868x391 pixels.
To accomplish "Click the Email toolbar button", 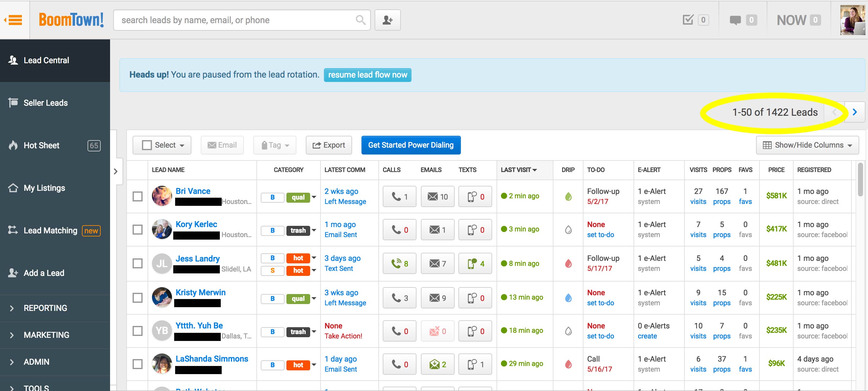I will 222,145.
